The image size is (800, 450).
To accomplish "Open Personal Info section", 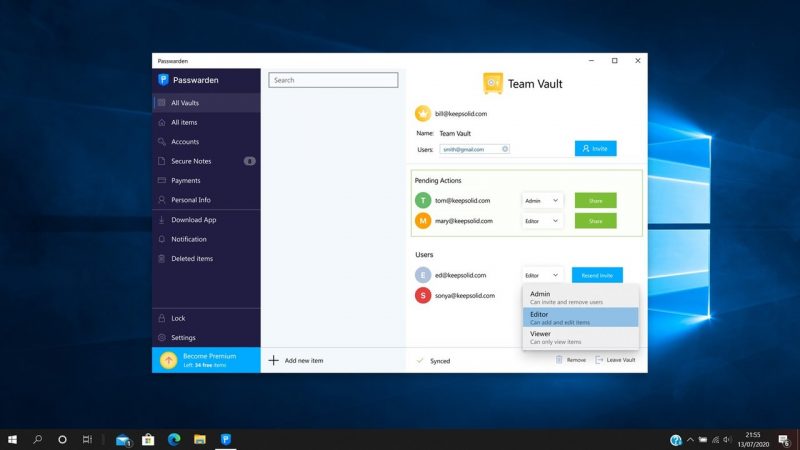I will (206, 200).
